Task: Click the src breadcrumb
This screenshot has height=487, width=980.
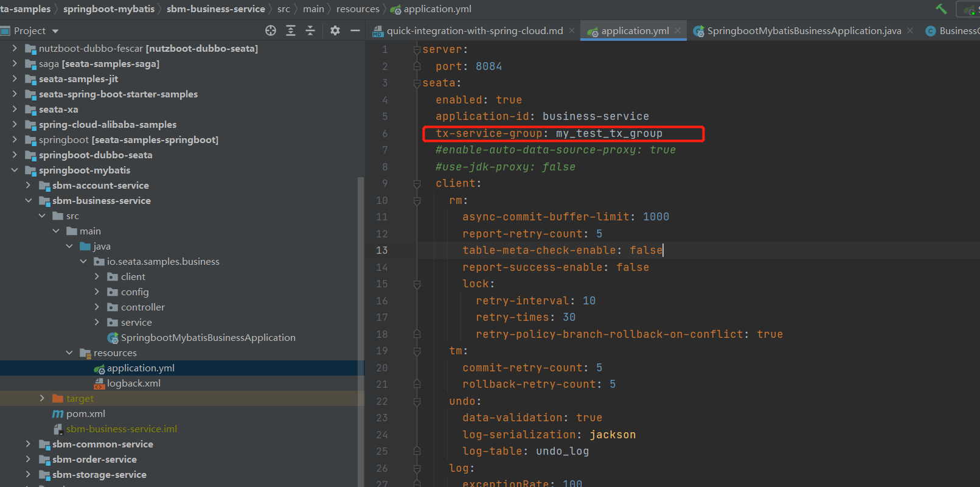Action: 283,9
